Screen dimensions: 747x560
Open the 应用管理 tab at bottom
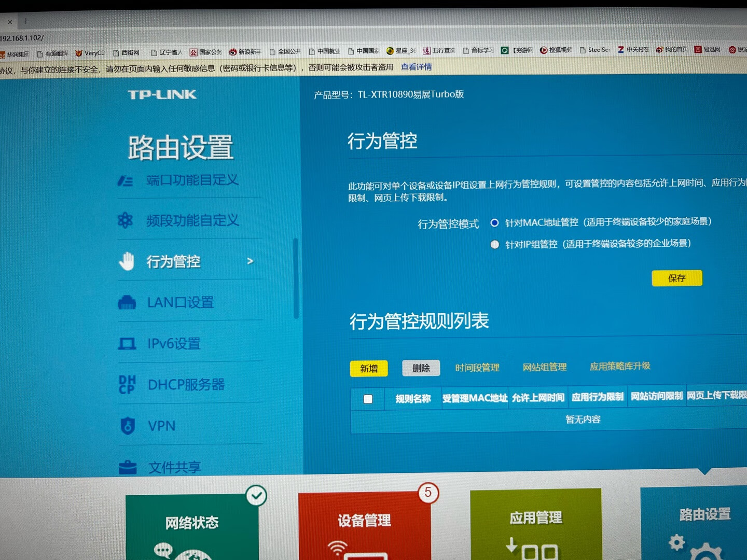tap(535, 519)
